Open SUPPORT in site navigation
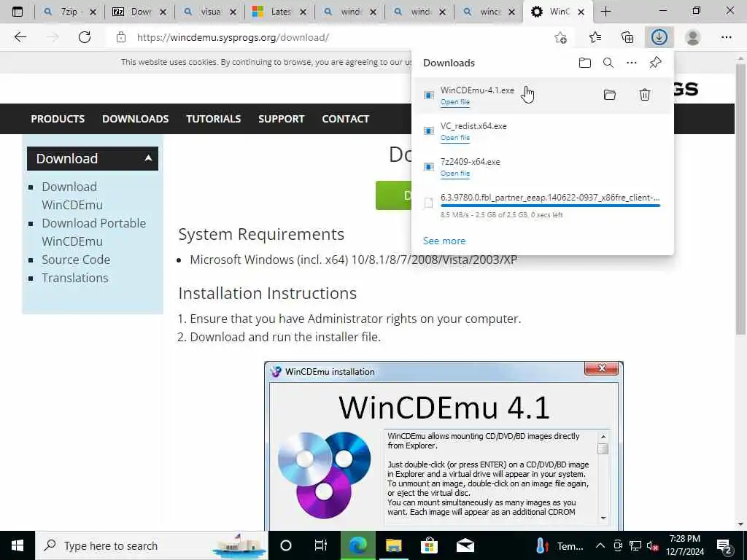This screenshot has height=560, width=747. 281,119
